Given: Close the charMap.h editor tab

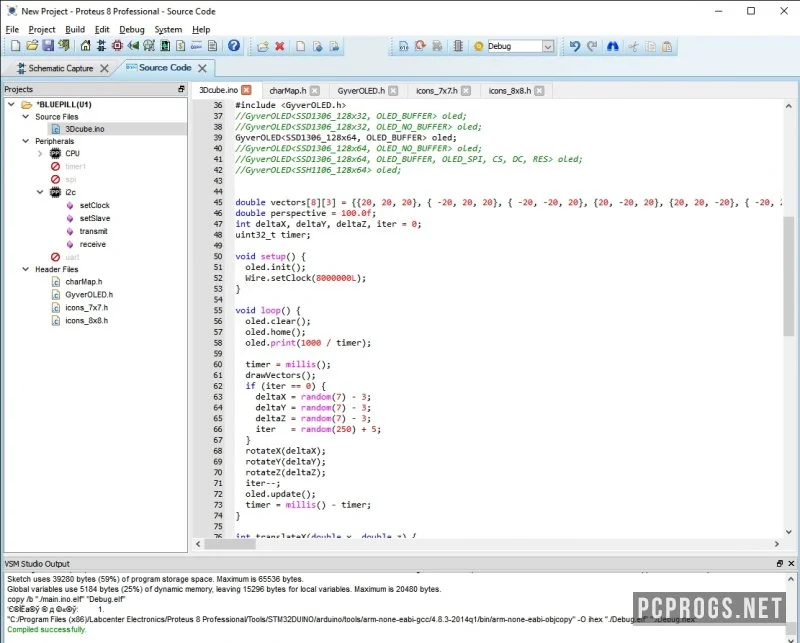Looking at the screenshot, I should pos(315,90).
